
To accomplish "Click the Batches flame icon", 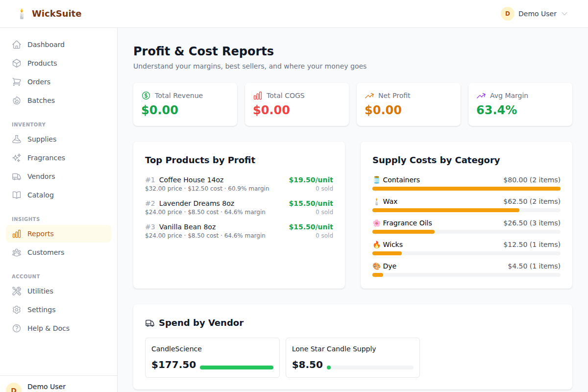I will point(17,100).
